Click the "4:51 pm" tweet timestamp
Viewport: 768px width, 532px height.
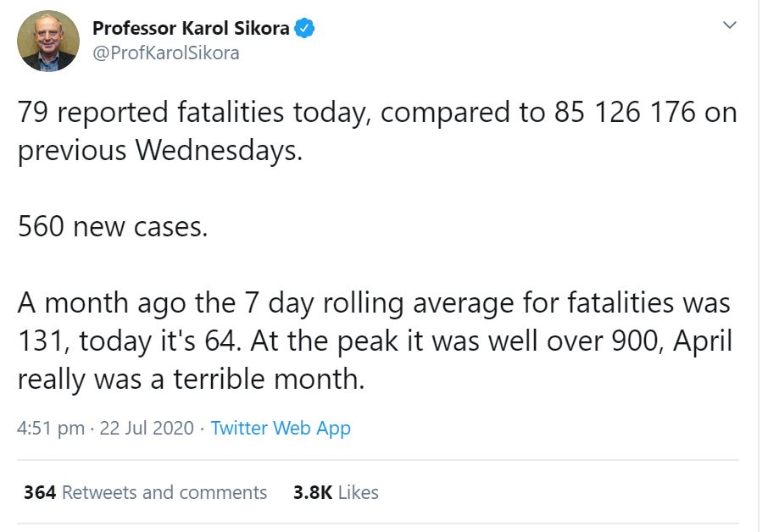(x=50, y=428)
